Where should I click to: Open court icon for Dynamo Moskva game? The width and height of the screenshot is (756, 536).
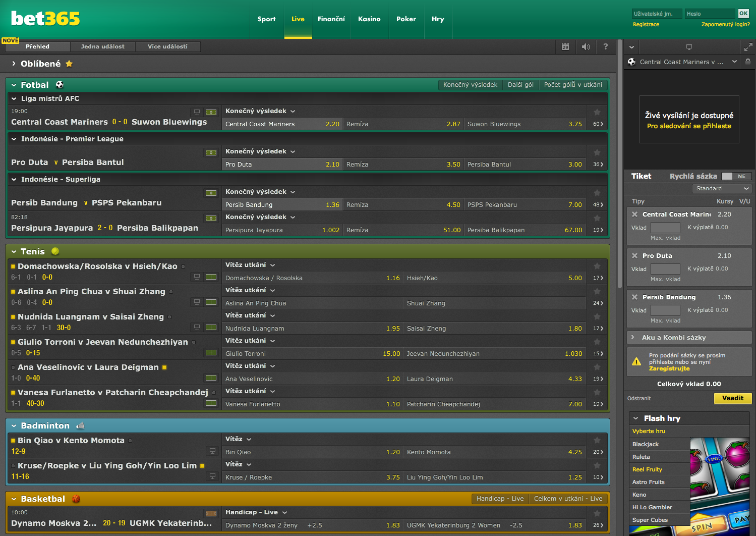[211, 513]
